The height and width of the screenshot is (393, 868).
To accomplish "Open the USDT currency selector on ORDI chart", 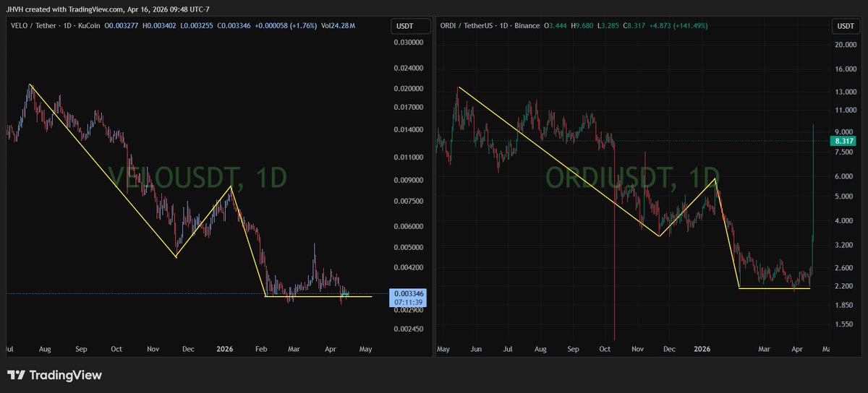I will 845,27.
